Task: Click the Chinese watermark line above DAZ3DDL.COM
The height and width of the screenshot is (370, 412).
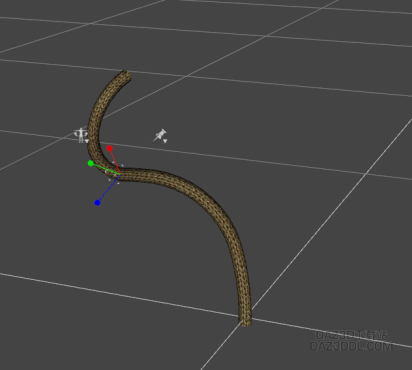Action: pyautogui.click(x=351, y=335)
